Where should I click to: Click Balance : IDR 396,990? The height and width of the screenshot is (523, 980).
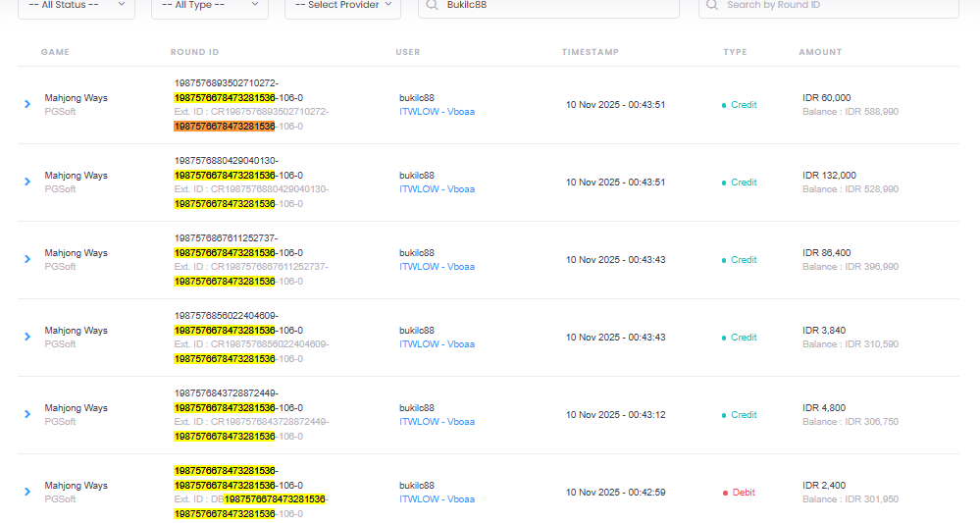(851, 267)
